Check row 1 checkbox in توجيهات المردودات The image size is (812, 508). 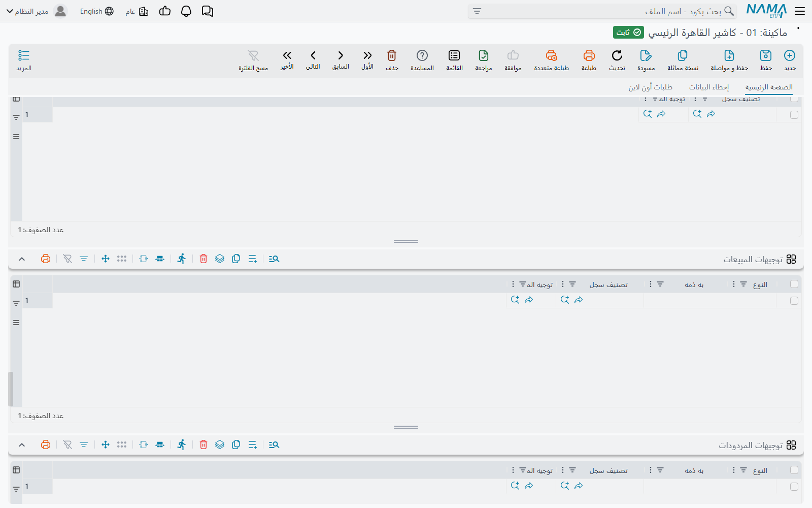[794, 487]
